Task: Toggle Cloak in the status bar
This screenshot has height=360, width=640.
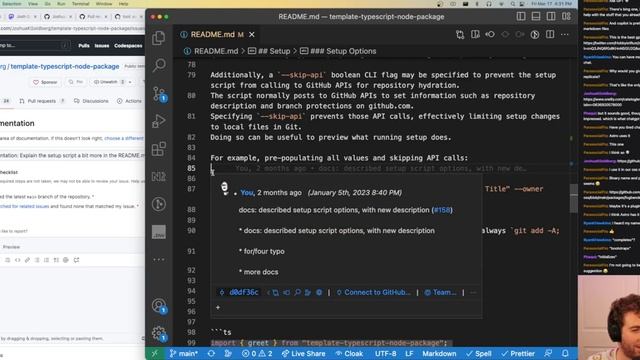Action: pos(349,353)
